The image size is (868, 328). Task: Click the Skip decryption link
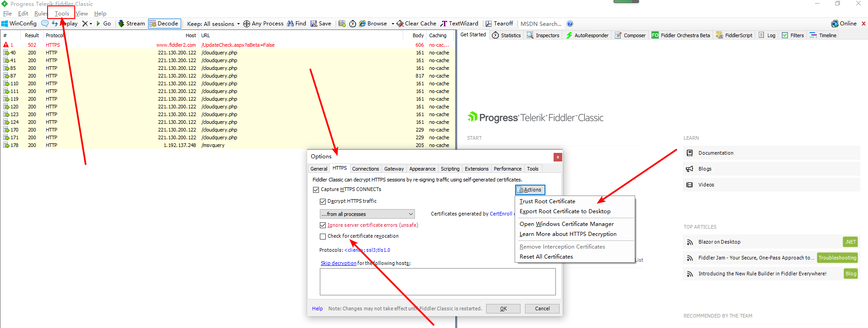pyautogui.click(x=338, y=263)
